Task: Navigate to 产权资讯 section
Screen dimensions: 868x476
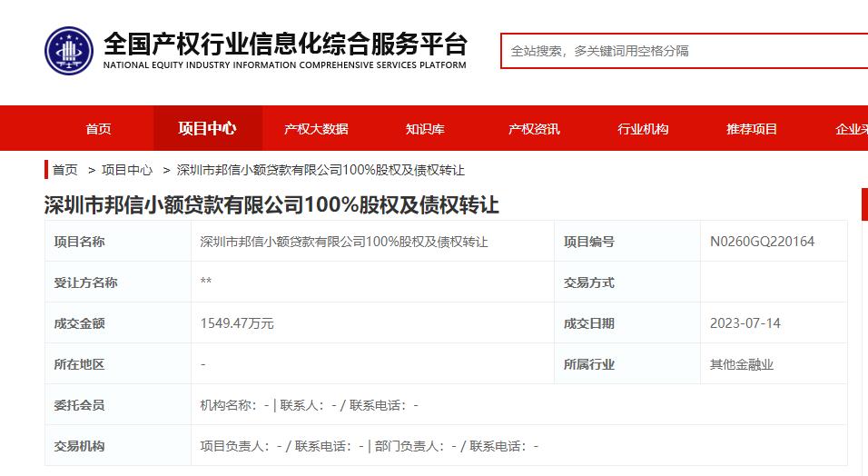Action: (534, 129)
